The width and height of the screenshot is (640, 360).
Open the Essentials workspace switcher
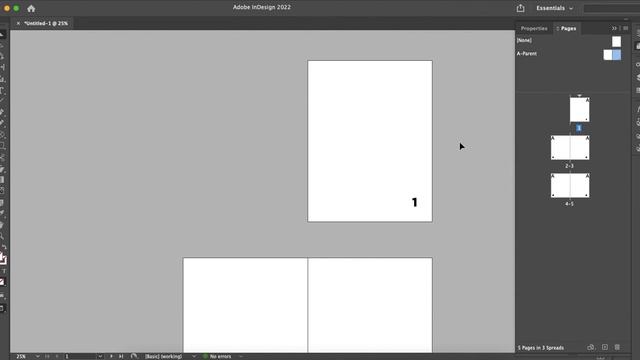pyautogui.click(x=555, y=8)
